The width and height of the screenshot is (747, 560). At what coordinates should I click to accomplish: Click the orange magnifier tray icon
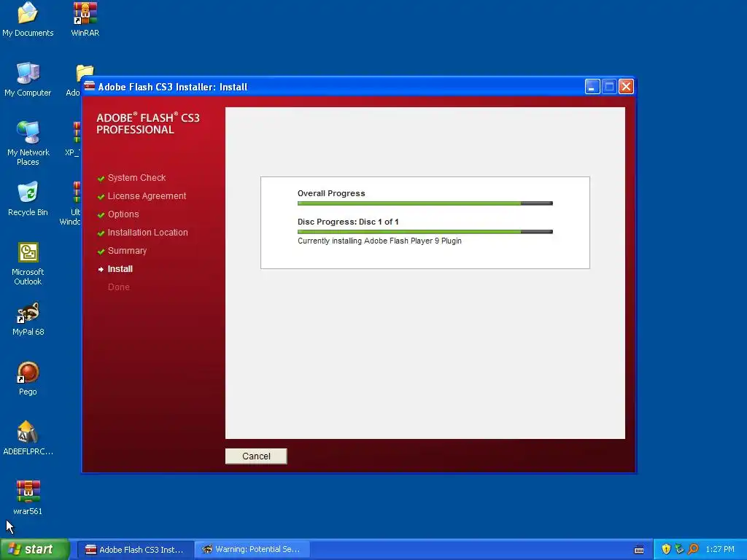click(693, 550)
